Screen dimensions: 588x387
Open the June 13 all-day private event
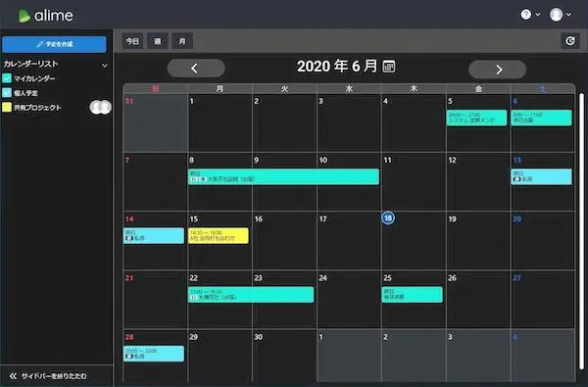pyautogui.click(x=542, y=176)
